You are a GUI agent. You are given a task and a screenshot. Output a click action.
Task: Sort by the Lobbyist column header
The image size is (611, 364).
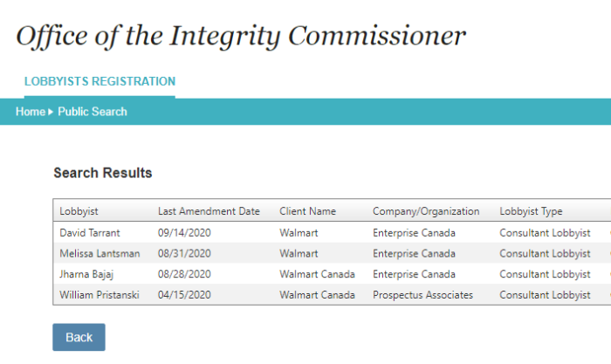click(x=79, y=211)
